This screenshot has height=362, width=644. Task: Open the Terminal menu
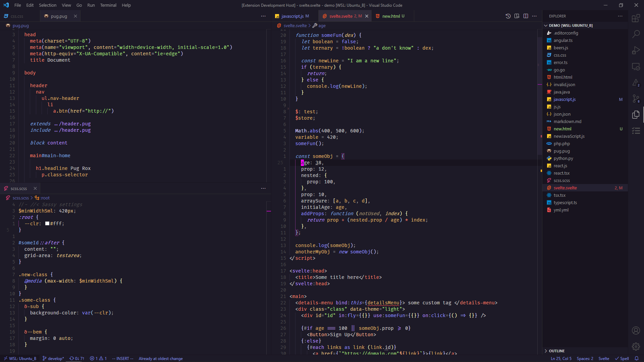pos(108,5)
